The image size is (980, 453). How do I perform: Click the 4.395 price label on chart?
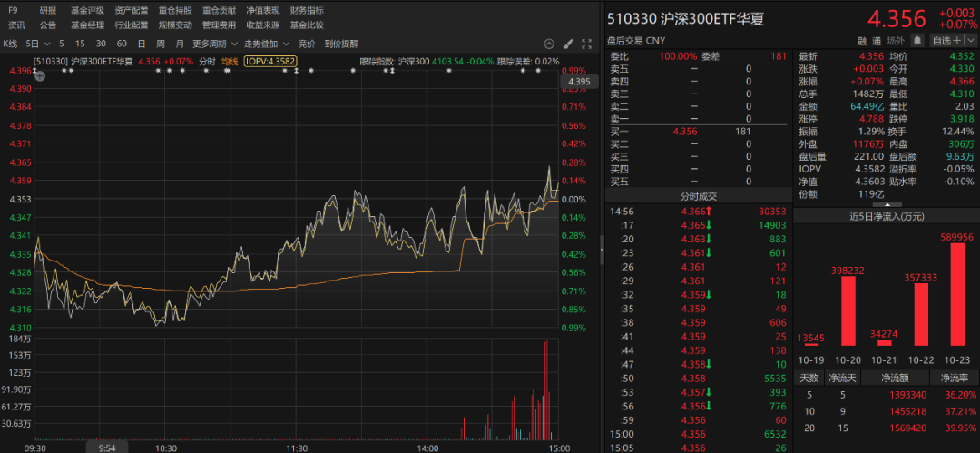pos(579,82)
